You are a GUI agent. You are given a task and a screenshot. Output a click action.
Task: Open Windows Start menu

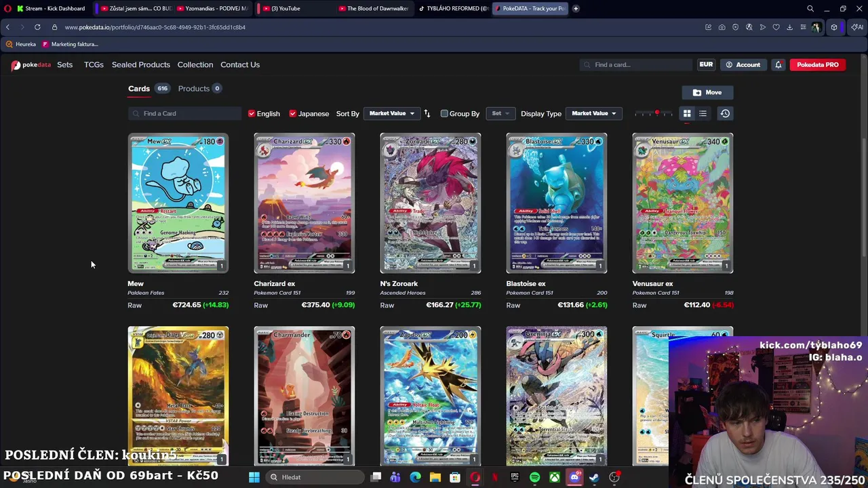point(254,477)
